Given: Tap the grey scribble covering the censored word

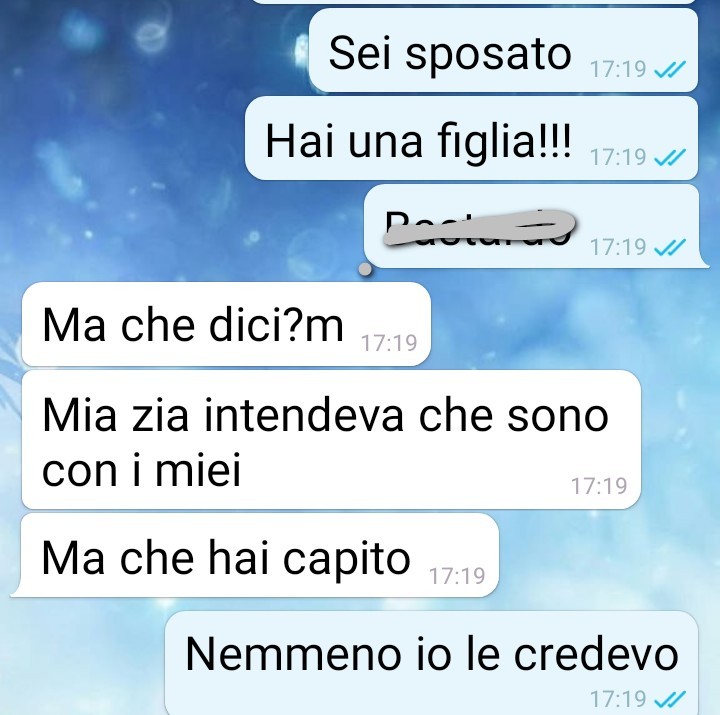Looking at the screenshot, I should [479, 228].
